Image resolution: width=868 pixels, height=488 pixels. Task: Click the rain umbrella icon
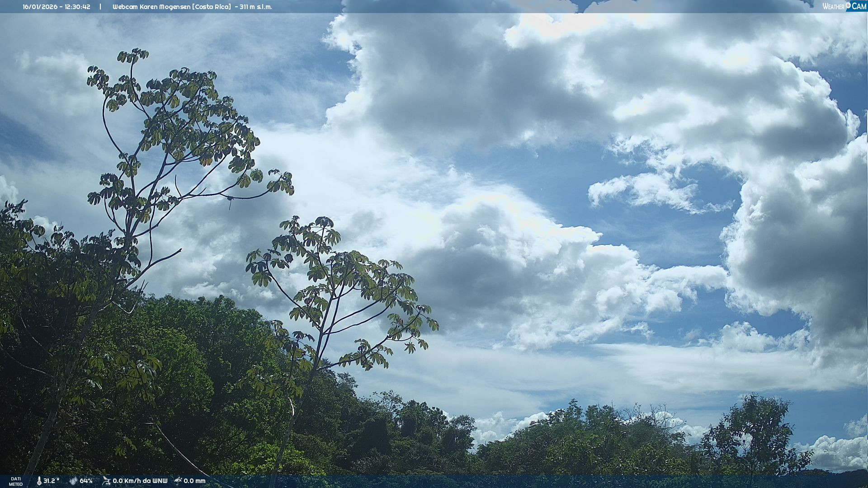[178, 481]
